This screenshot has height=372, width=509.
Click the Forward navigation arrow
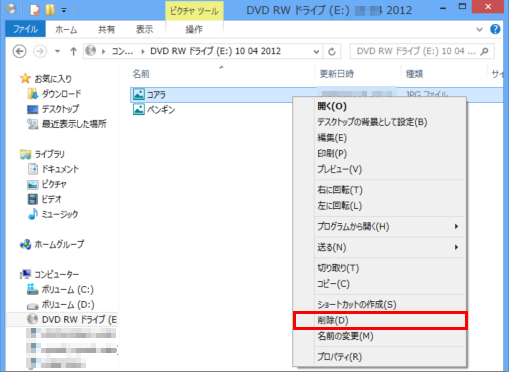[x=40, y=51]
